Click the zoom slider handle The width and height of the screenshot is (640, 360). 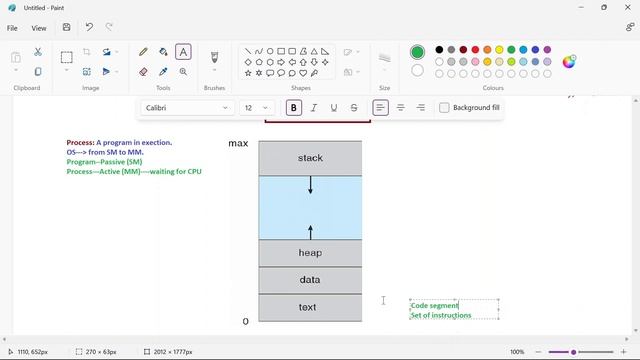click(573, 352)
